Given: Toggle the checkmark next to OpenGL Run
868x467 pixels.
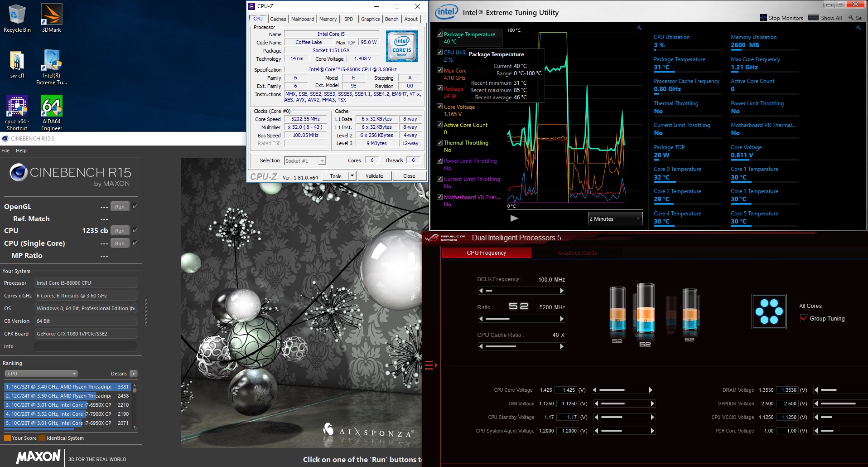Looking at the screenshot, I should click(135, 206).
